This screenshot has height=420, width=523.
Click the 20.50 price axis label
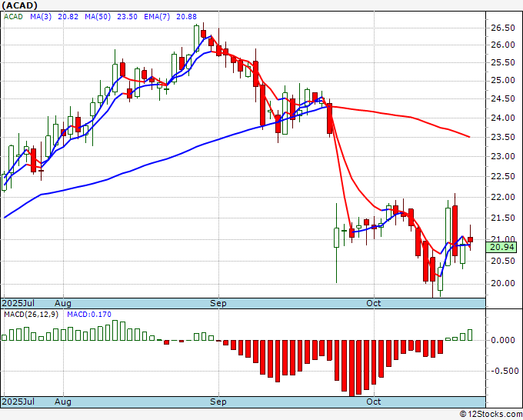click(x=503, y=262)
